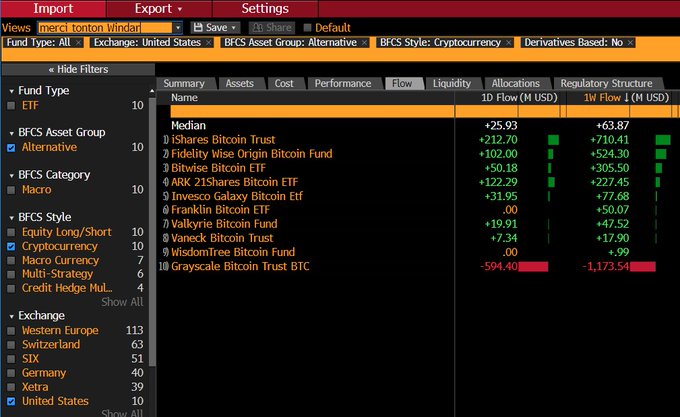This screenshot has width=680, height=417.
Task: Open Franklin Bitcoin ETF row
Action: click(x=220, y=210)
